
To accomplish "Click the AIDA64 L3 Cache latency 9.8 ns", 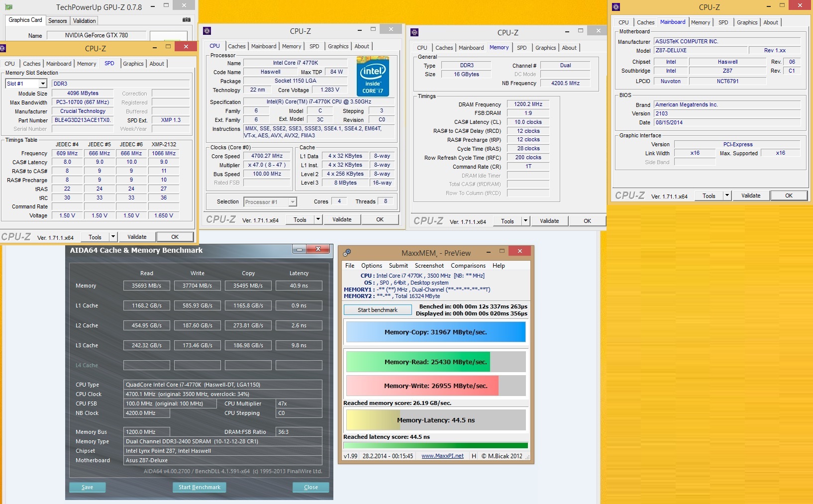I will tap(299, 345).
